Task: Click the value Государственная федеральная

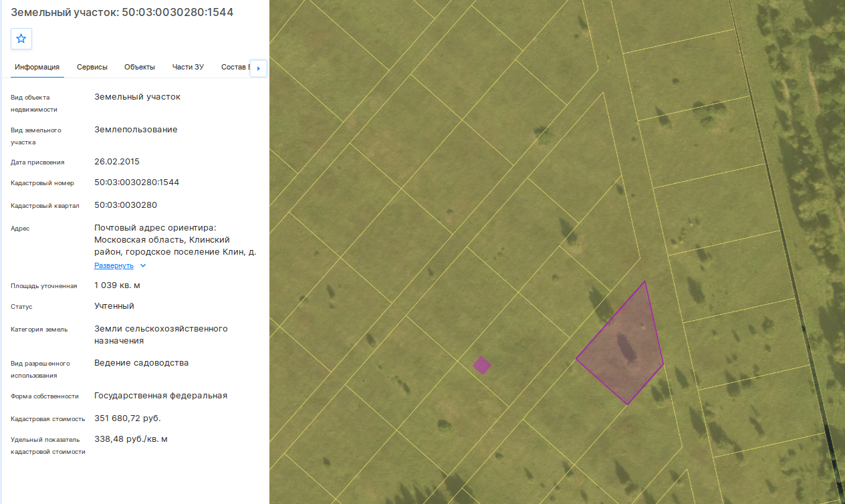Action: (x=161, y=396)
